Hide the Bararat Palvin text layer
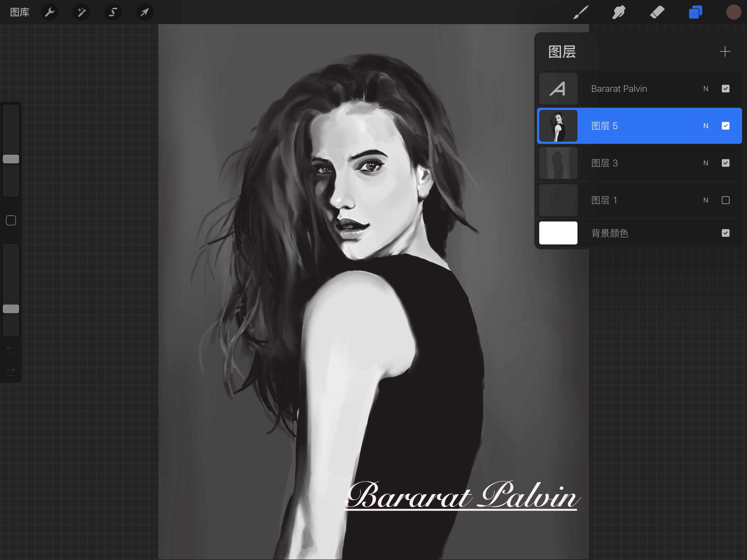 [x=725, y=89]
